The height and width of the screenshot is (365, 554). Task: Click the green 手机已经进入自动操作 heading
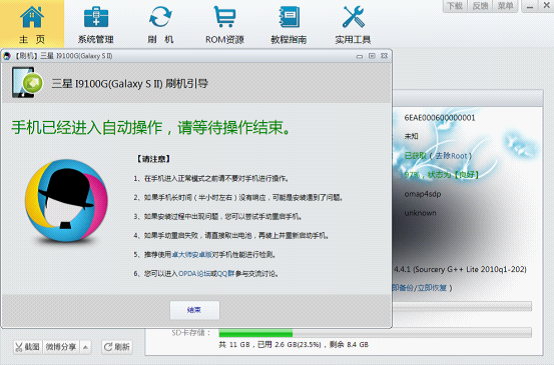(151, 128)
